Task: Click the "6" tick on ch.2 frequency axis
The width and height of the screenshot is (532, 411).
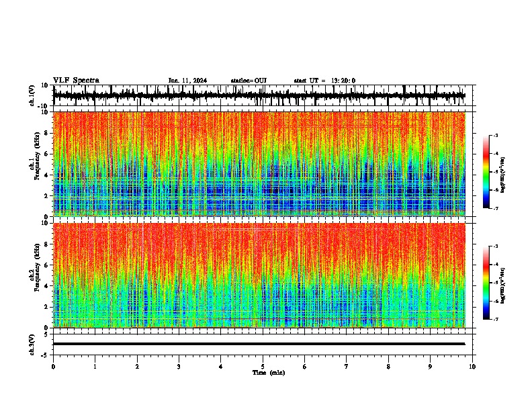Action: 47,265
